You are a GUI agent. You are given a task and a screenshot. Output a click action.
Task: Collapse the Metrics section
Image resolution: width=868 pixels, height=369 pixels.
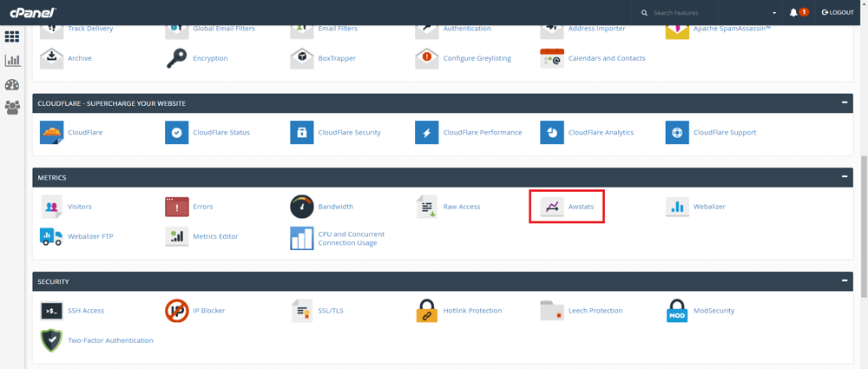pos(845,177)
